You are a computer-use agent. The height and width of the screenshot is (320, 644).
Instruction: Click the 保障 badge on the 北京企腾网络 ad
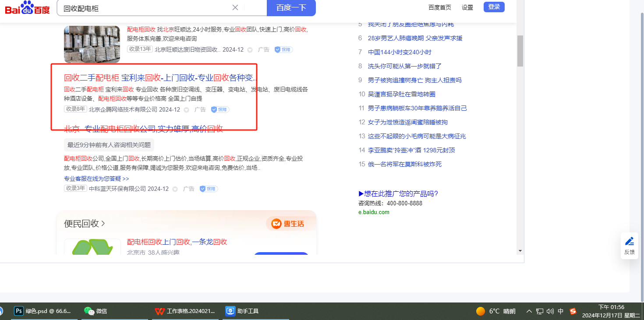pos(220,109)
